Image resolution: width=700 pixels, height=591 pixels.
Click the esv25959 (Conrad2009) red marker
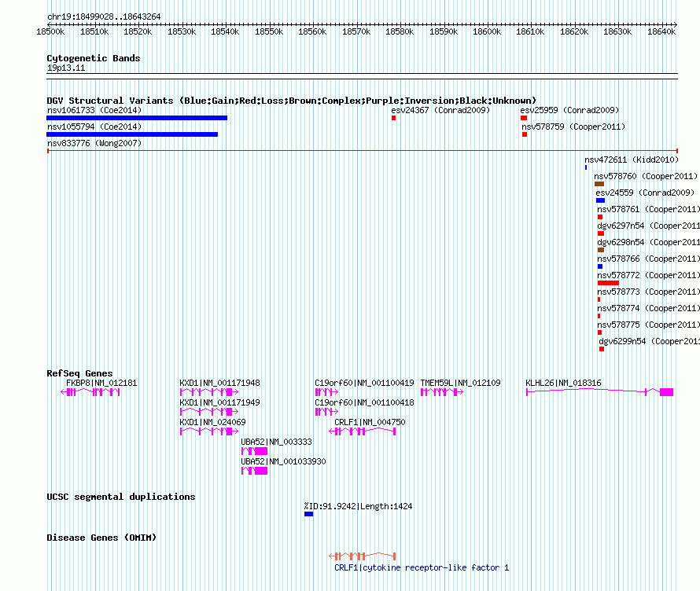coord(524,118)
